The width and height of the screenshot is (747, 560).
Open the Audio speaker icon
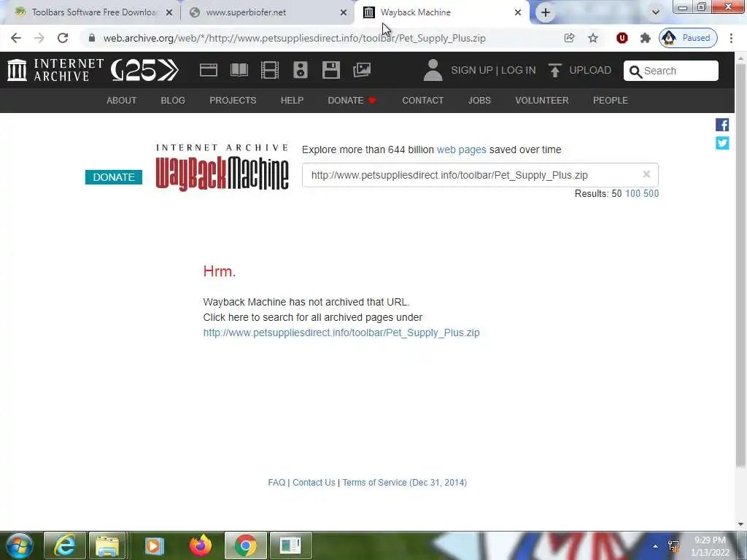click(x=300, y=70)
